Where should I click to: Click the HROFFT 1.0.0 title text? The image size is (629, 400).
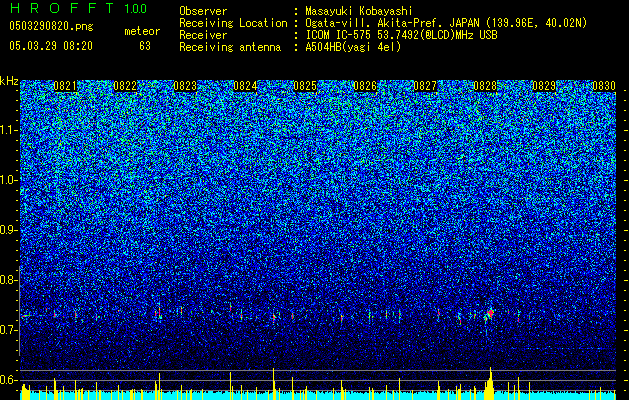point(78,8)
